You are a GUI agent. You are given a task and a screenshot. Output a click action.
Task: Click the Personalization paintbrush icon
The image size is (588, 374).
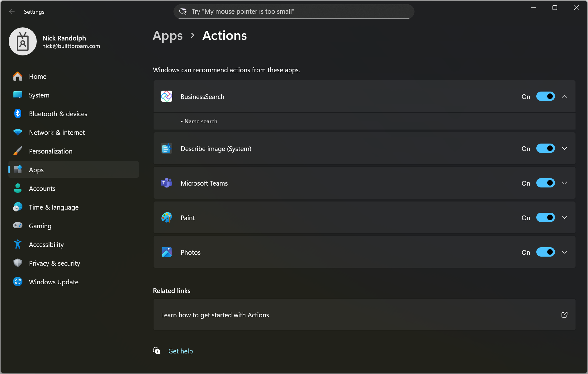tap(18, 151)
